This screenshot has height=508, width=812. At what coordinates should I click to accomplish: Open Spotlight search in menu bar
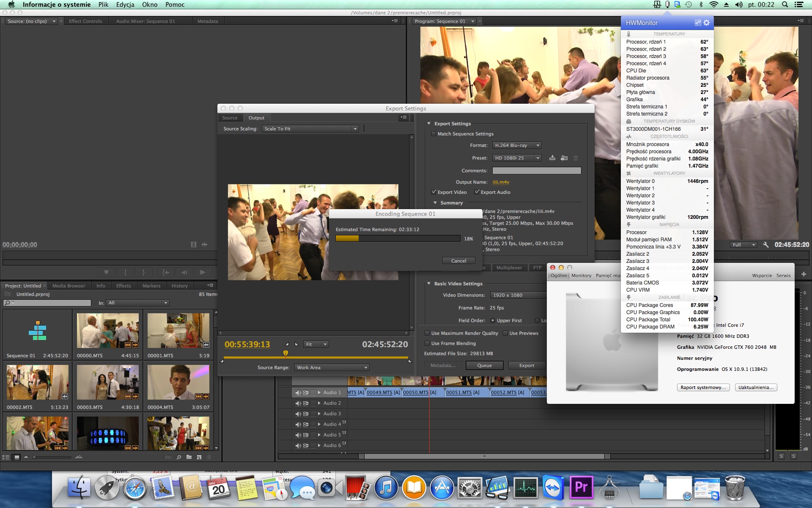[x=785, y=5]
